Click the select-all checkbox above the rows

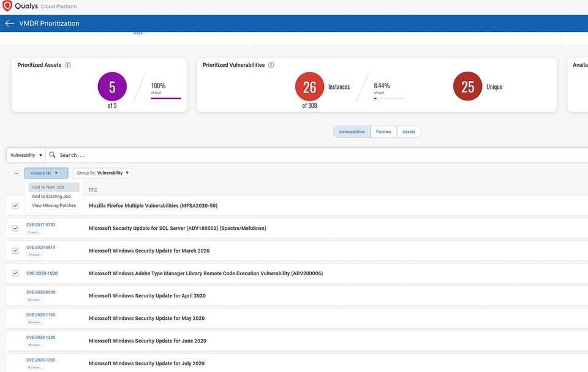click(17, 172)
